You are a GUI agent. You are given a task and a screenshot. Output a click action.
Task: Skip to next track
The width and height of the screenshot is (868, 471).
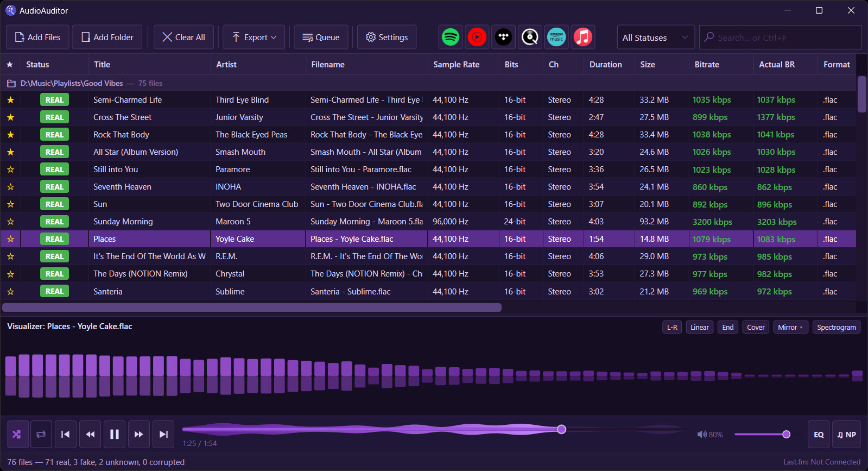tap(163, 434)
